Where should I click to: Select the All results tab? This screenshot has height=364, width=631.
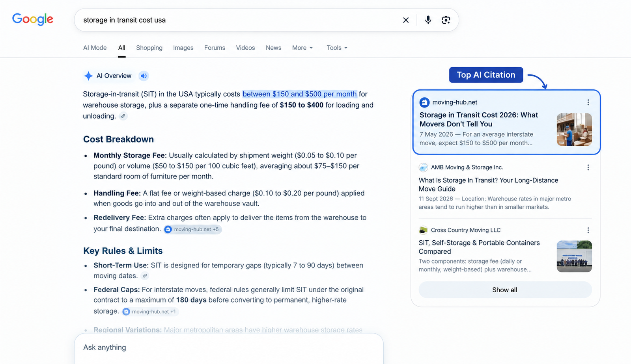(122, 48)
